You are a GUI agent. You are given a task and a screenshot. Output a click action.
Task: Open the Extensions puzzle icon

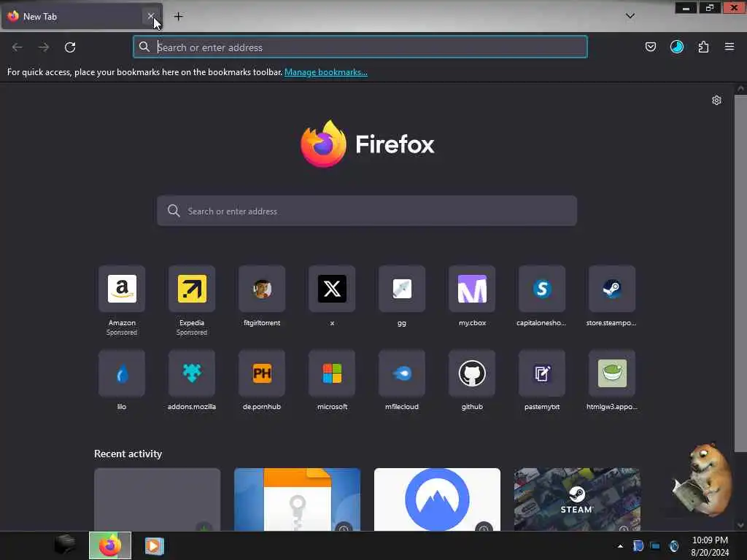[x=703, y=47]
